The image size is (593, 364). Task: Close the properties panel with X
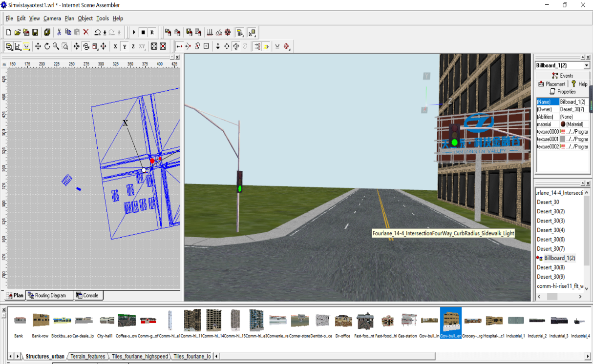click(588, 57)
